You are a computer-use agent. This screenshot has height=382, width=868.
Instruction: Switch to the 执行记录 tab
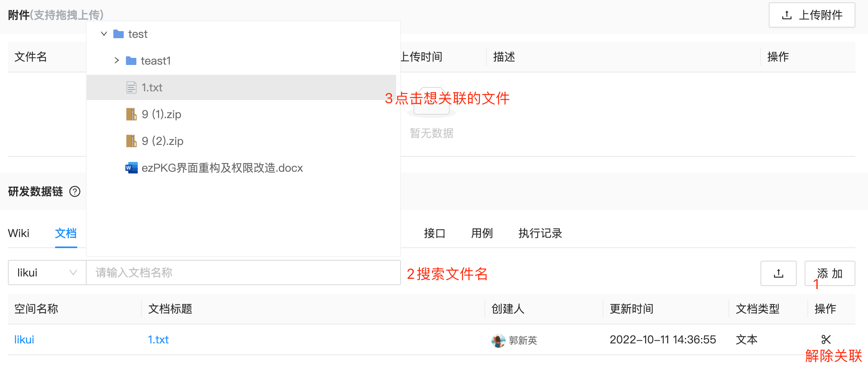540,233
